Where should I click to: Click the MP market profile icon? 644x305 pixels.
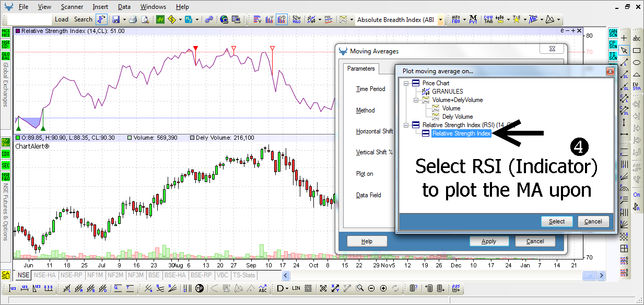[199, 288]
